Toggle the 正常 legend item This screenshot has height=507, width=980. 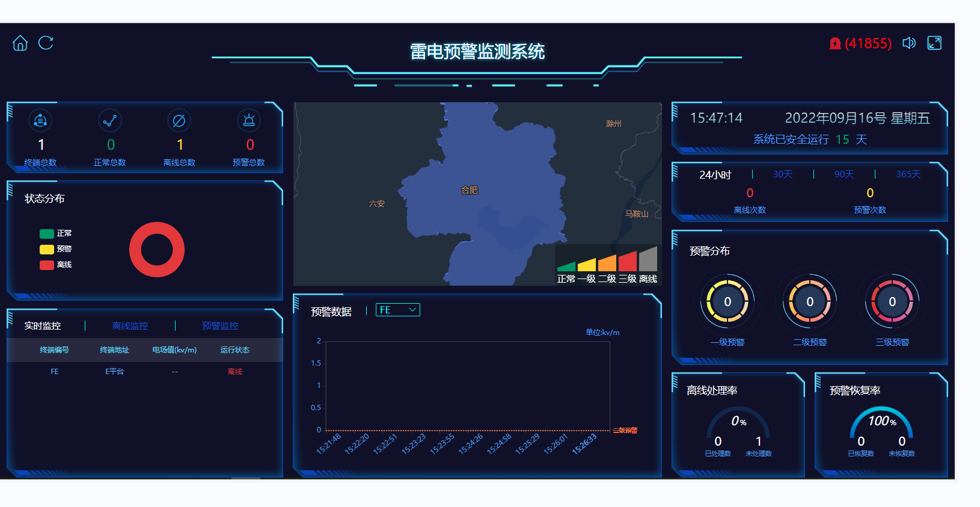tap(55, 233)
